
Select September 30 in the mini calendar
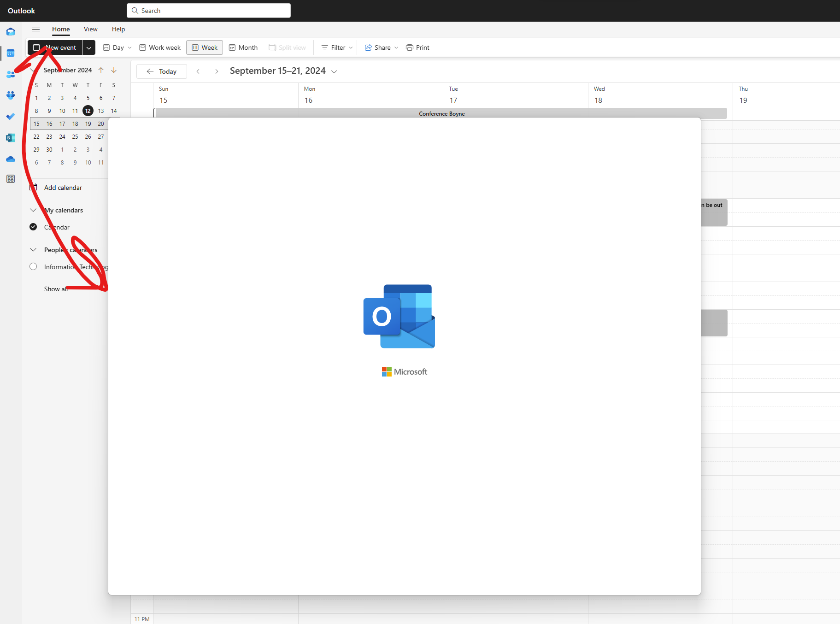[x=49, y=149]
